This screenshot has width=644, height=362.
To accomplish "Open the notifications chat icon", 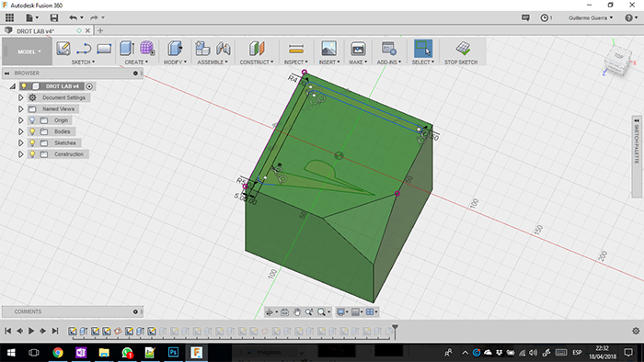I will (x=525, y=17).
